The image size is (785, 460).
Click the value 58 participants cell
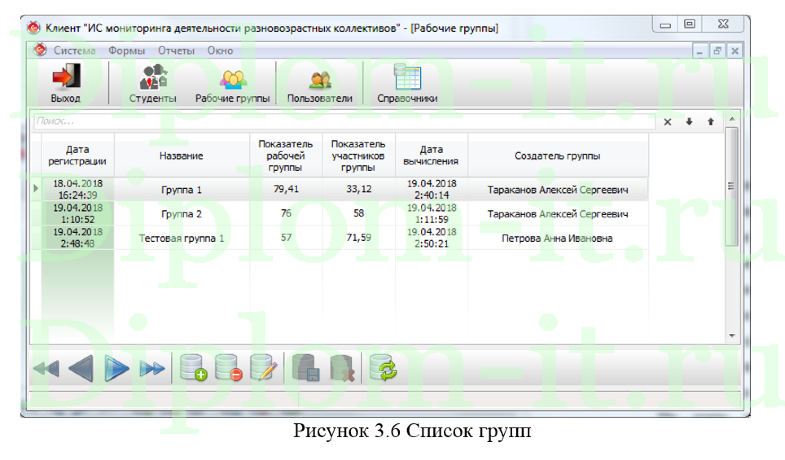358,214
